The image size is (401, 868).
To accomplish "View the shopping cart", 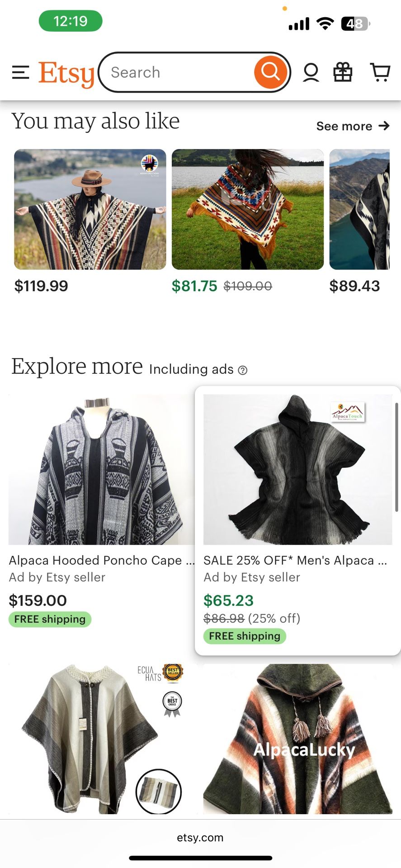I will [x=380, y=72].
